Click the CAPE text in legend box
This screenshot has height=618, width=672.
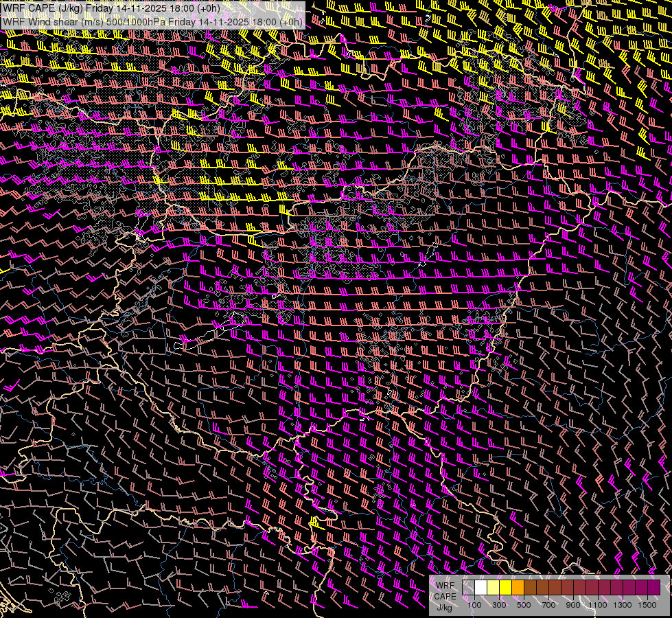coord(445,596)
